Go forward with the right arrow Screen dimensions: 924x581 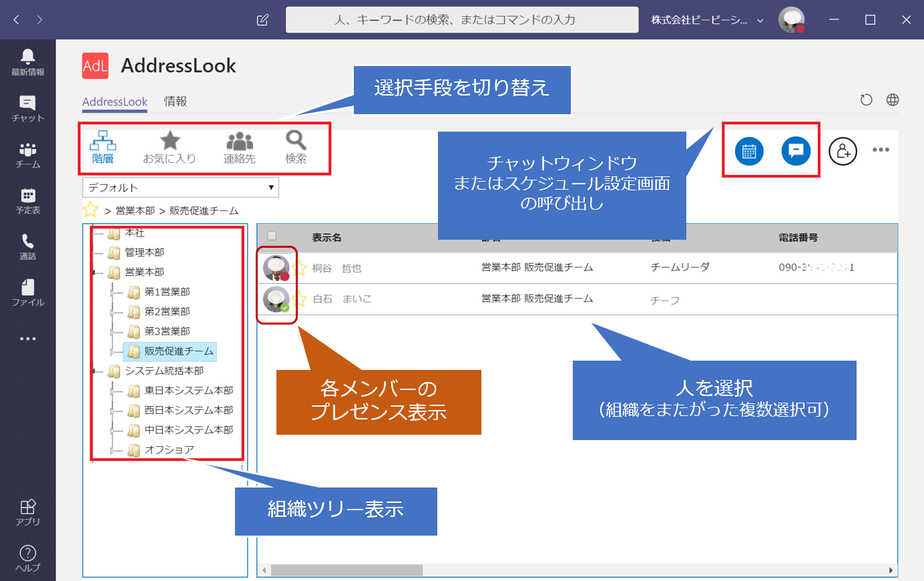(40, 20)
